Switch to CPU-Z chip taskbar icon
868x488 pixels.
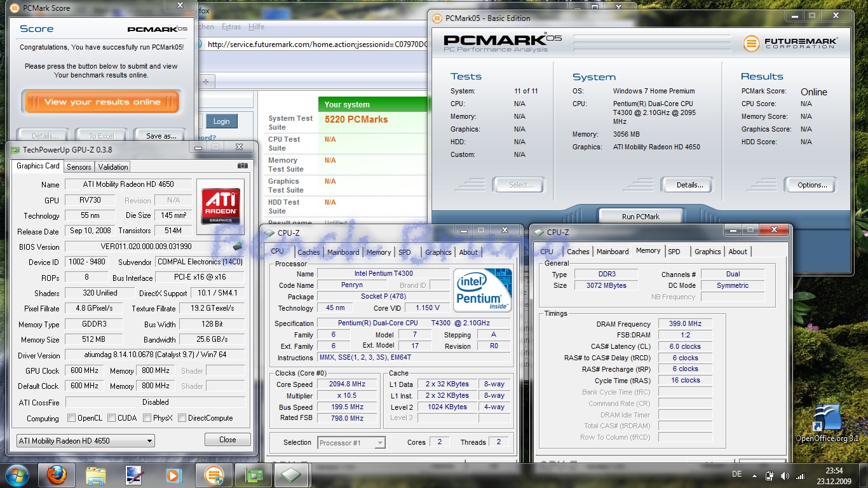click(292, 475)
